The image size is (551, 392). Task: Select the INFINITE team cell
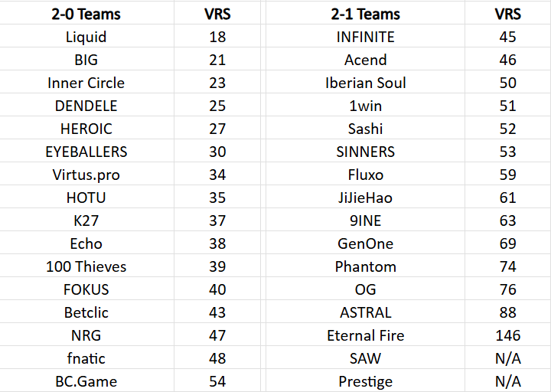366,37
